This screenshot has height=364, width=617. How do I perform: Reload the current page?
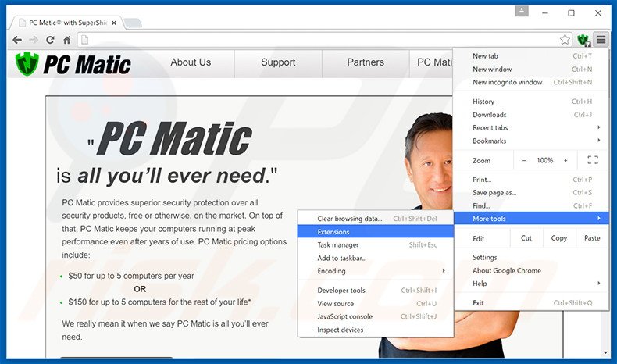50,40
